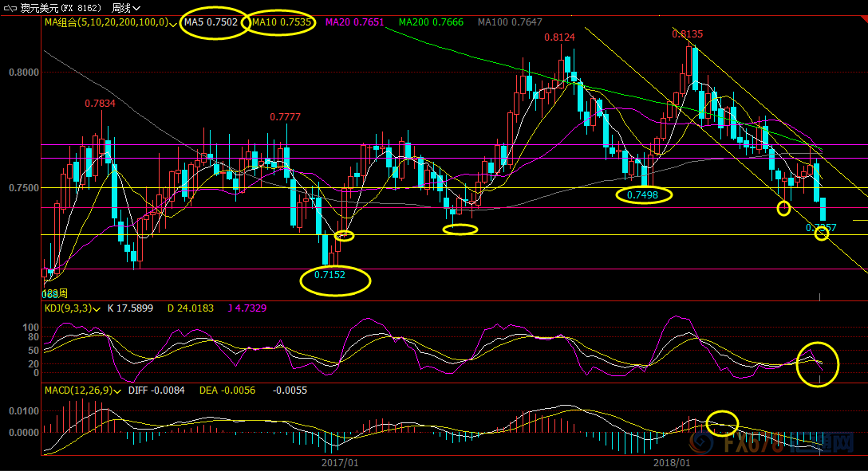Image resolution: width=868 pixels, height=471 pixels.
Task: Click the gray MA100 0.7647 legend
Action: pyautogui.click(x=509, y=22)
